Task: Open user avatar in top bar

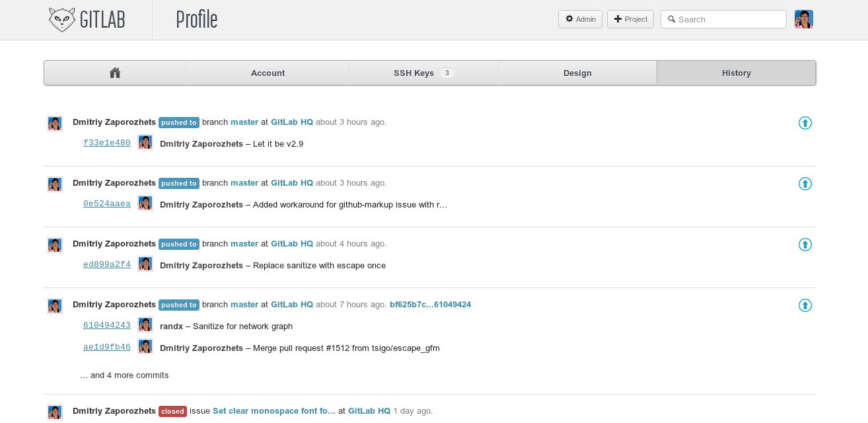Action: [803, 19]
